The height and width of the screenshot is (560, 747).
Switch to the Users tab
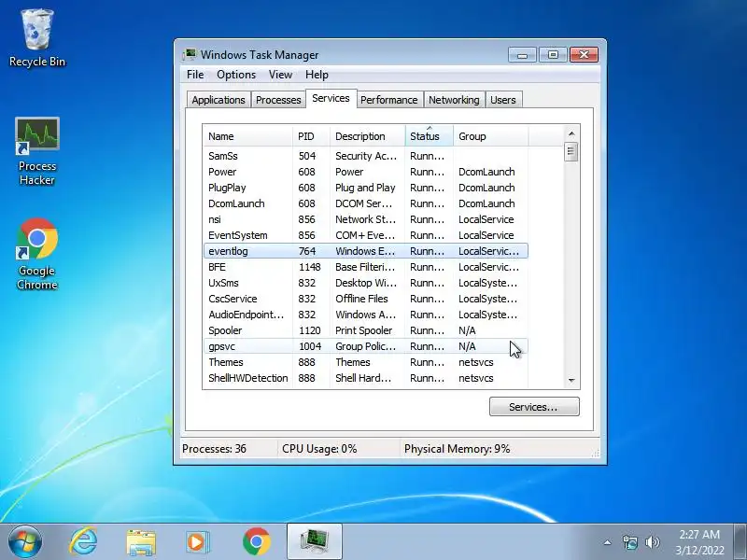coord(503,100)
